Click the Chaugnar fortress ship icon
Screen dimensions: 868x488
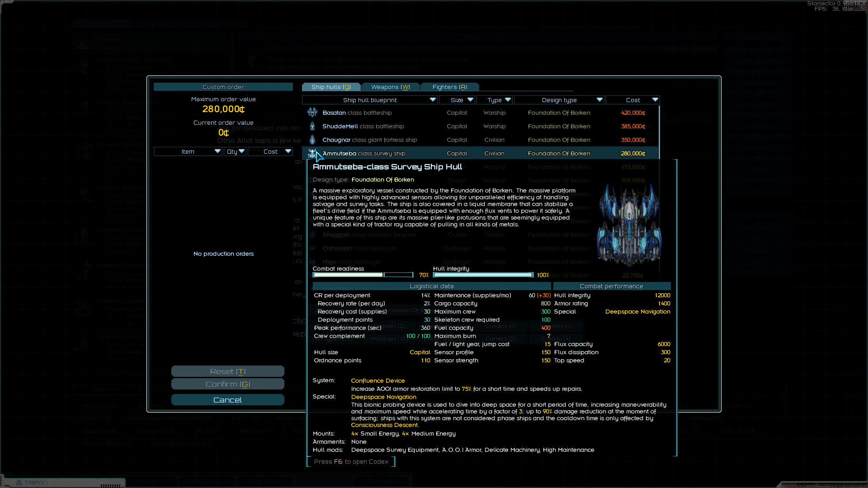(312, 140)
